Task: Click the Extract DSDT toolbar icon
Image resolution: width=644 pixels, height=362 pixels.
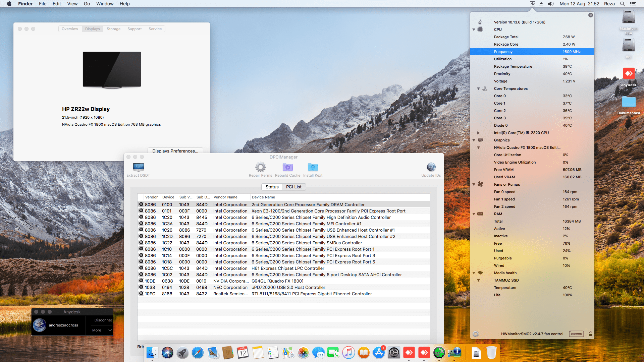Action: [x=138, y=167]
